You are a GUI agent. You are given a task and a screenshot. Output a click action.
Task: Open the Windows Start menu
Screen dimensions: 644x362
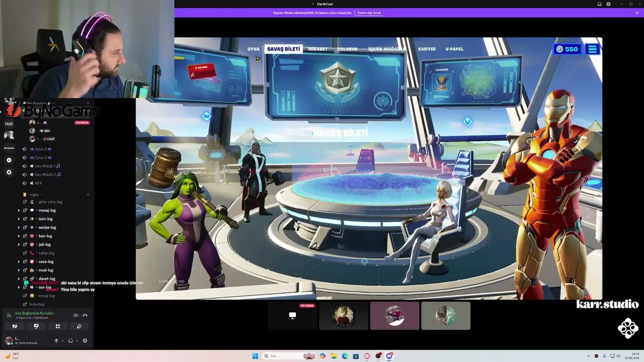point(255,356)
